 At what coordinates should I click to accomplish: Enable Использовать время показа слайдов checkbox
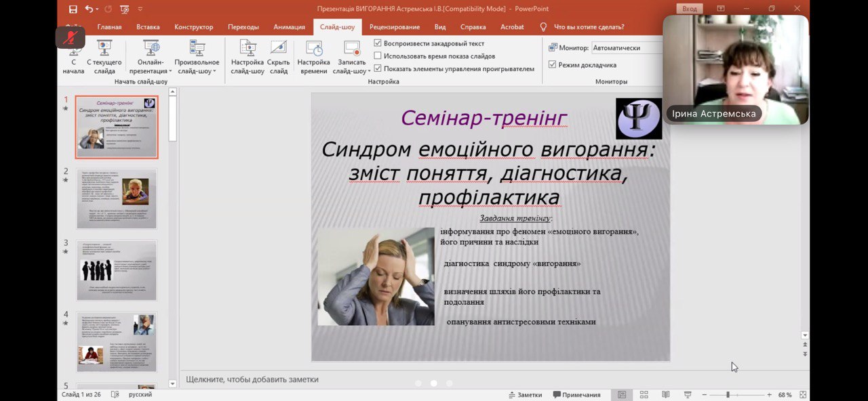(378, 56)
